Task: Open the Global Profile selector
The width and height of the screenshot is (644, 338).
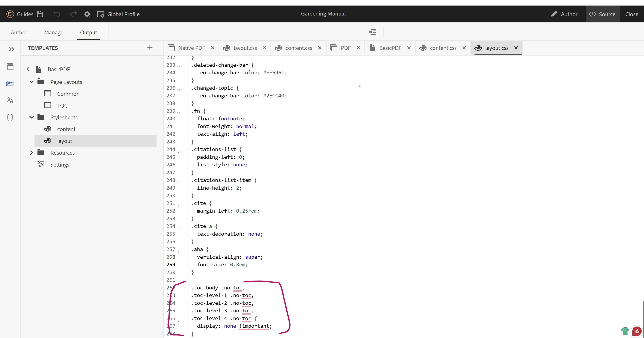Action: [x=119, y=14]
